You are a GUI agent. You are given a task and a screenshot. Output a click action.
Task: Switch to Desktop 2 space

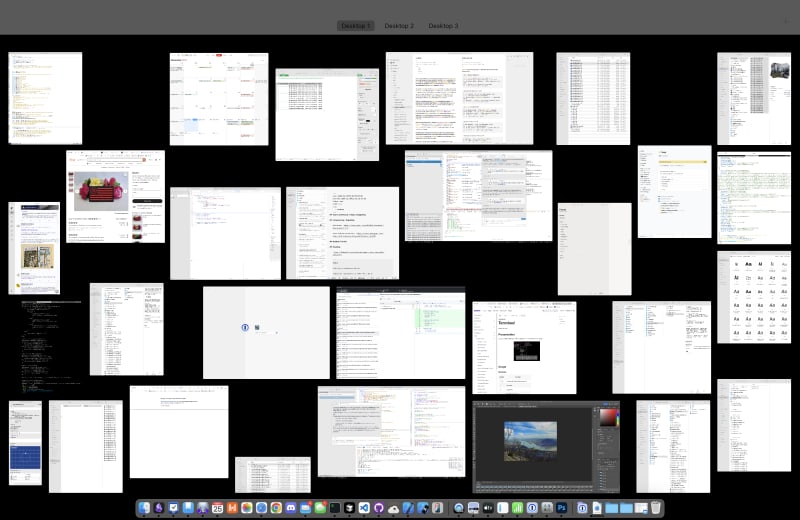(399, 26)
